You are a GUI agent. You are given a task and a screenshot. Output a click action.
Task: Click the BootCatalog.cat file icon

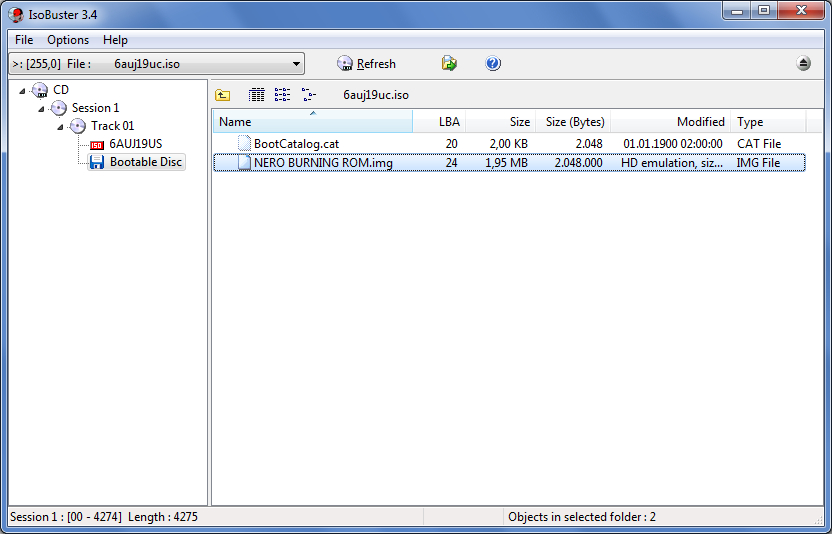[x=244, y=144]
